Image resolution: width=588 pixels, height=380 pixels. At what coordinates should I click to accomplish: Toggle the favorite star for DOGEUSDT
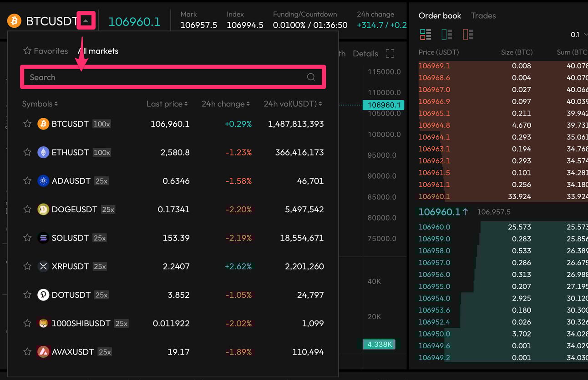coord(27,209)
